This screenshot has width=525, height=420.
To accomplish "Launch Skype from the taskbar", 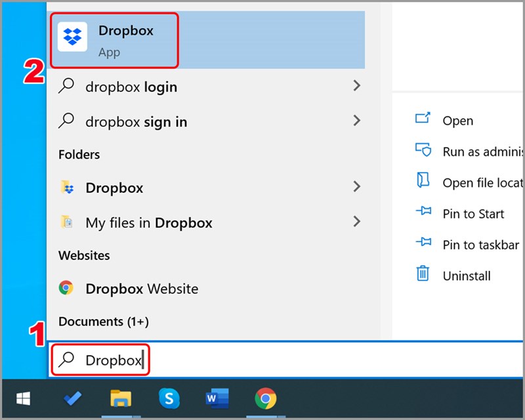I will (169, 398).
